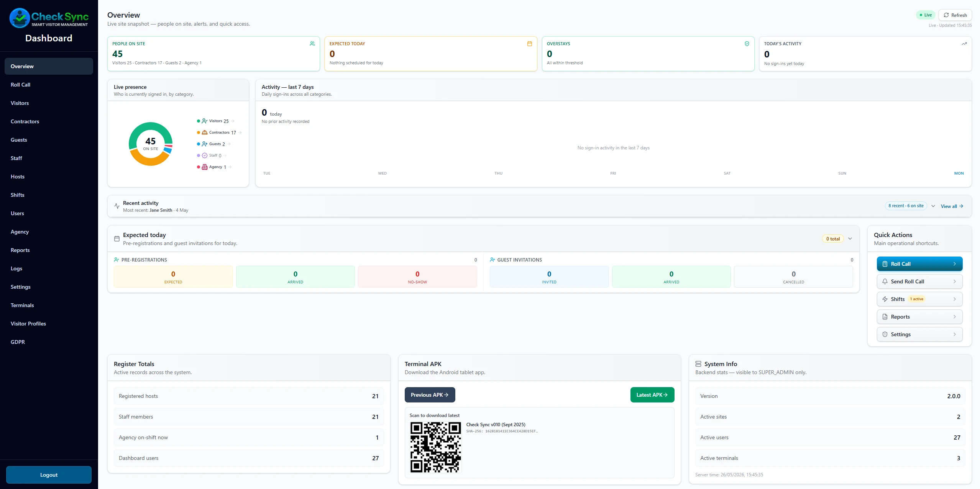
Task: Click the Expected Today calendar icon
Action: (x=530, y=44)
